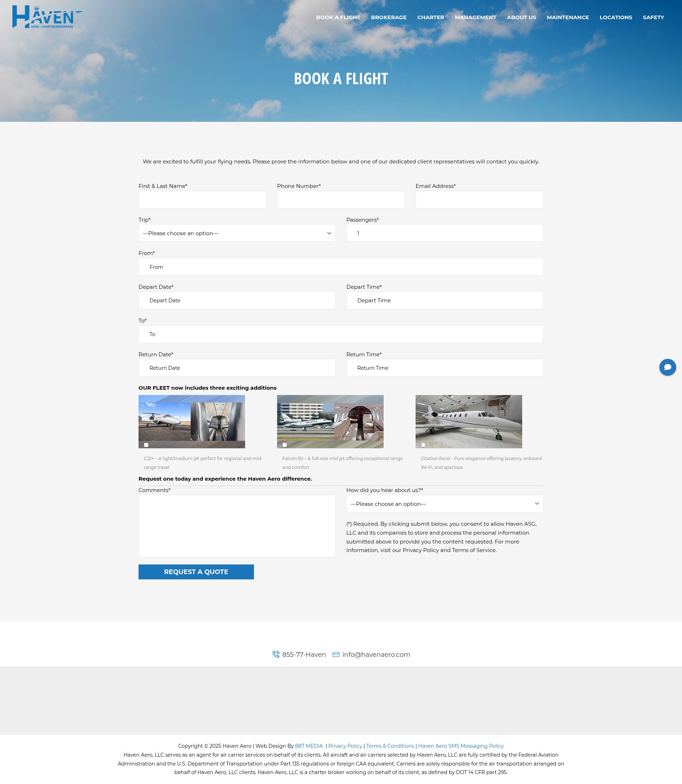Viewport: 682px width, 784px height.
Task: Click the 855-77-Haven phone number
Action: 304,655
